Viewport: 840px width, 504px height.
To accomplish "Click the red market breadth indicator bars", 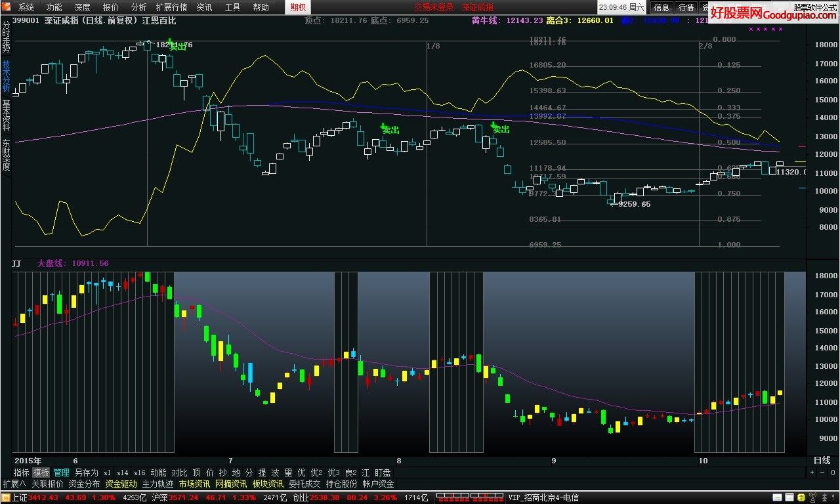I will tap(469, 498).
